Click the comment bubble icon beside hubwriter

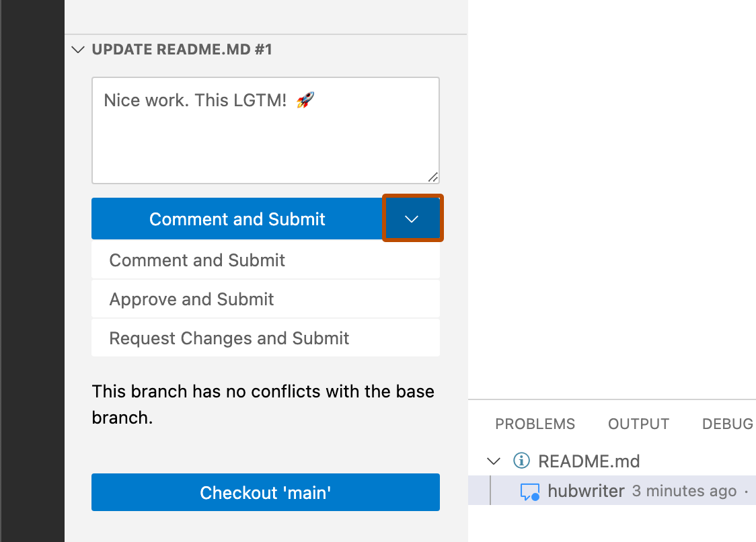point(531,491)
